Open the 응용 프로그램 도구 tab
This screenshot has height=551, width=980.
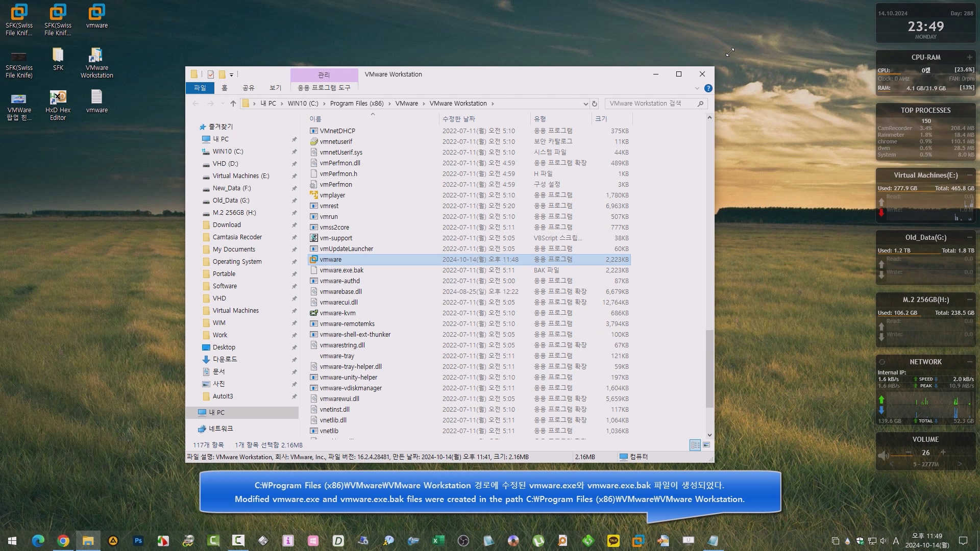(324, 88)
